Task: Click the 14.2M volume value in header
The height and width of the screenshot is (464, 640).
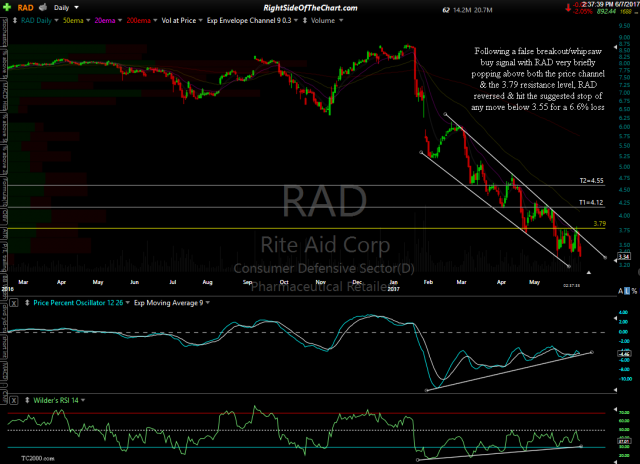Action: [462, 10]
